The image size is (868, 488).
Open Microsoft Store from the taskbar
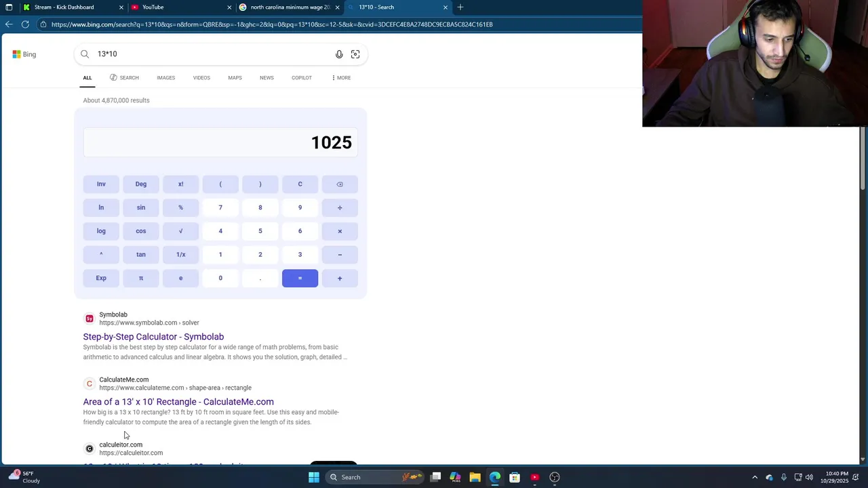[515, 477]
